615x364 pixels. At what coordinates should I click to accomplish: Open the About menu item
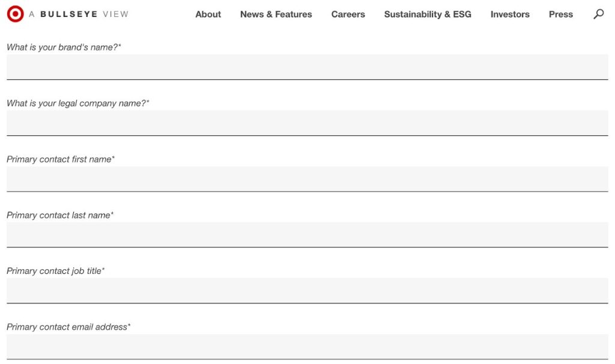point(208,14)
